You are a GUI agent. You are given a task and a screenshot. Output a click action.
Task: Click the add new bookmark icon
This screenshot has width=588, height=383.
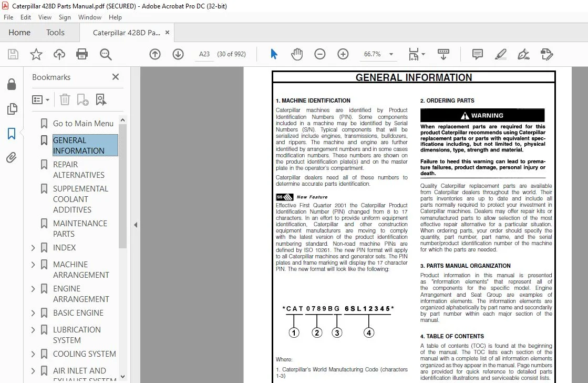tap(82, 99)
